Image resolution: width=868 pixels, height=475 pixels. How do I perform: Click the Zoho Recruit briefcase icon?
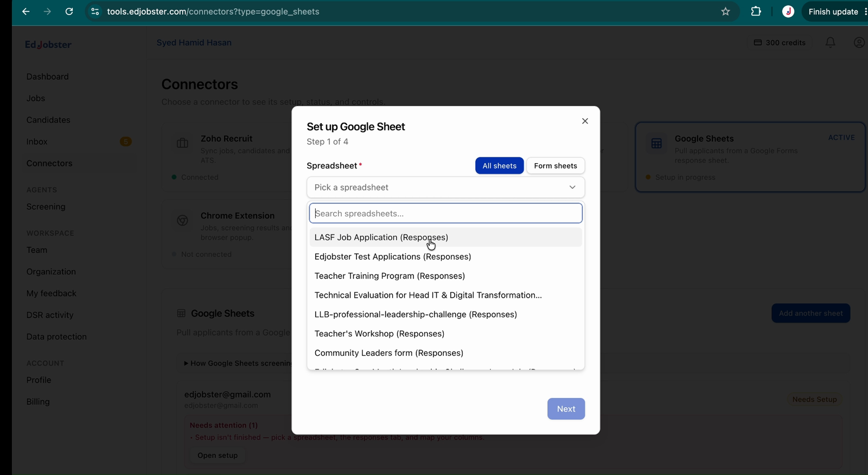[x=182, y=143]
